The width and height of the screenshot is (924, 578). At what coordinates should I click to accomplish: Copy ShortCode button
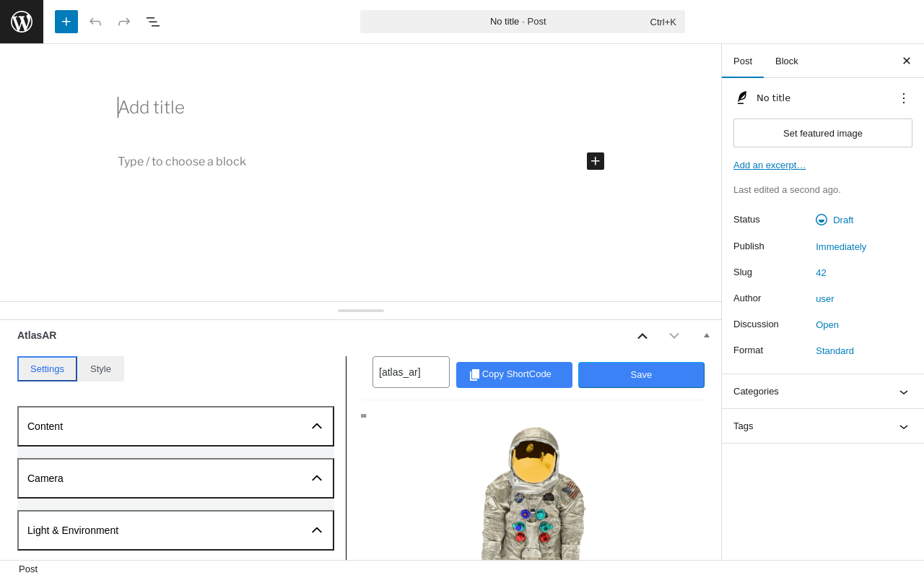514,374
